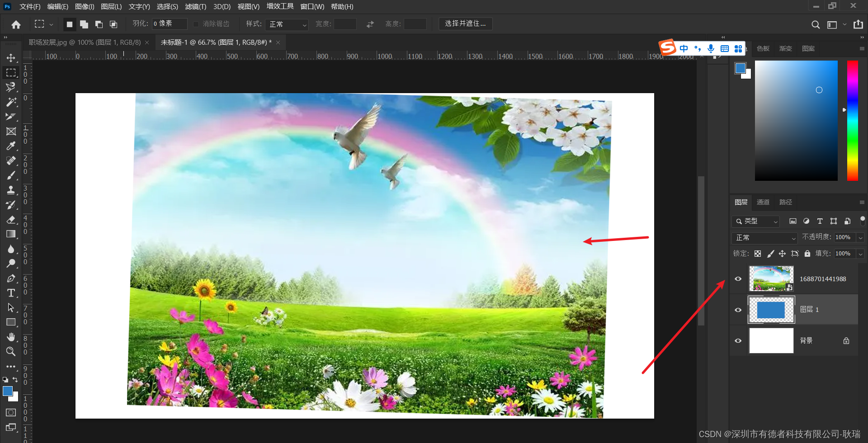This screenshot has width=868, height=443.
Task: Toggle Quick Mask mode
Action: coord(11,413)
